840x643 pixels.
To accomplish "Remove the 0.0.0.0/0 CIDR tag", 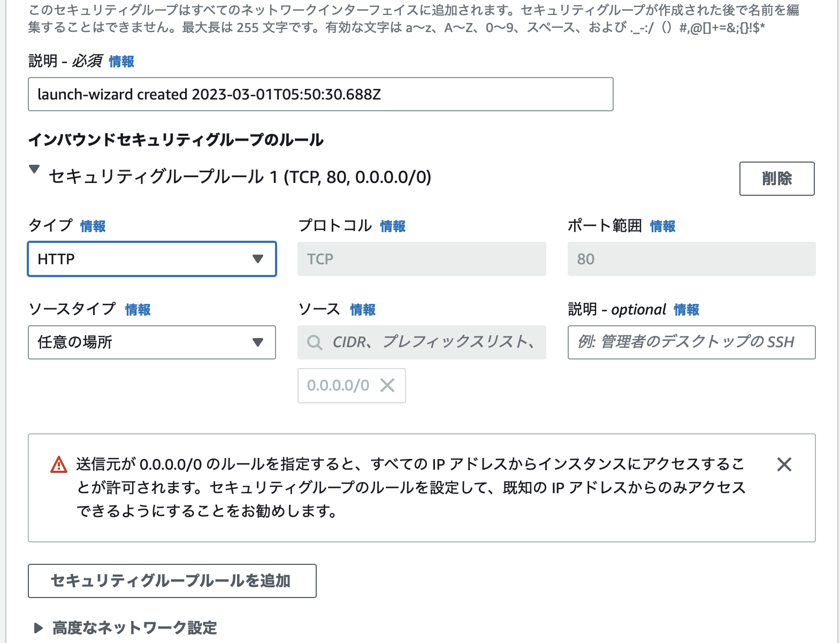I will pyautogui.click(x=387, y=385).
